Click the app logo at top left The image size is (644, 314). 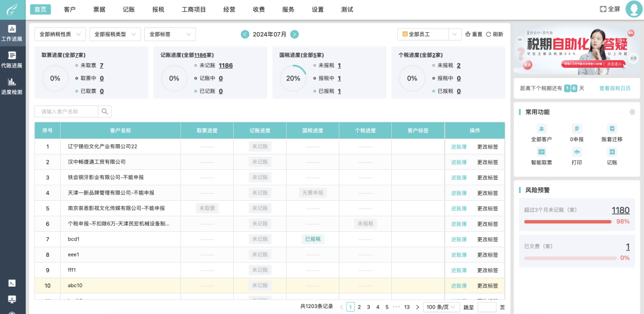(13, 10)
